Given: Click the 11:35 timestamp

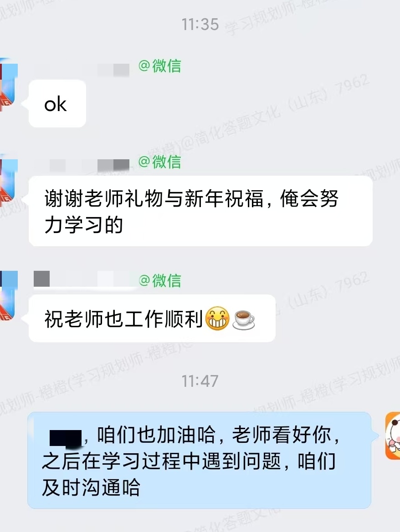Looking at the screenshot, I should pyautogui.click(x=200, y=25).
